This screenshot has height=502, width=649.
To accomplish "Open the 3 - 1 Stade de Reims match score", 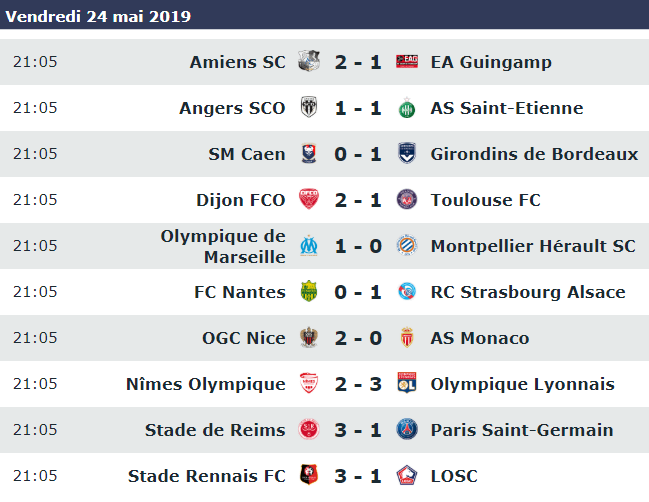I will coord(358,430).
